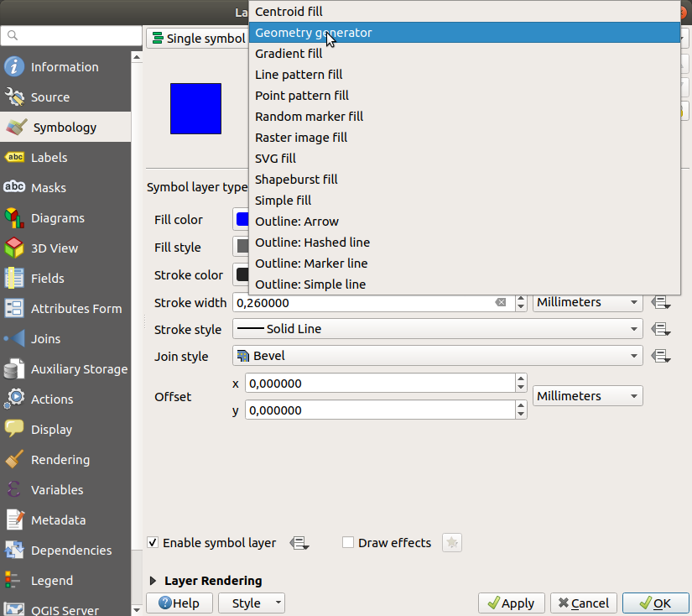Image resolution: width=692 pixels, height=616 pixels.
Task: Open the Join style Bevel dropdown
Action: click(x=437, y=356)
